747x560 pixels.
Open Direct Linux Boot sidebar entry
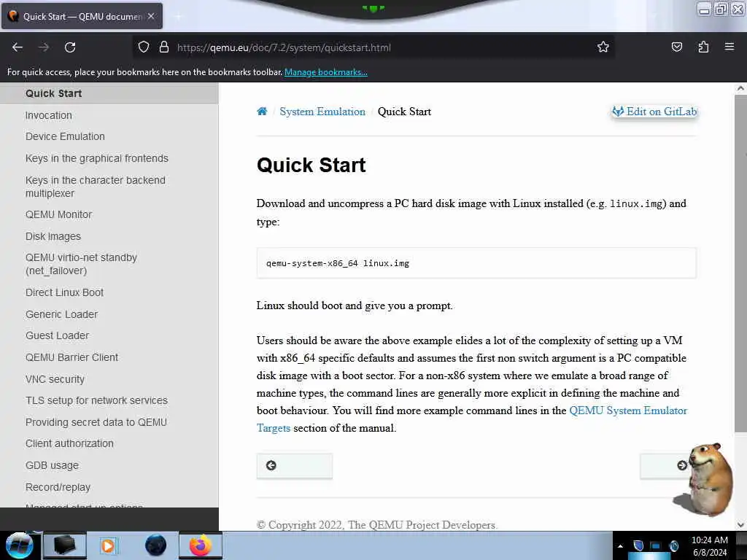click(x=64, y=293)
